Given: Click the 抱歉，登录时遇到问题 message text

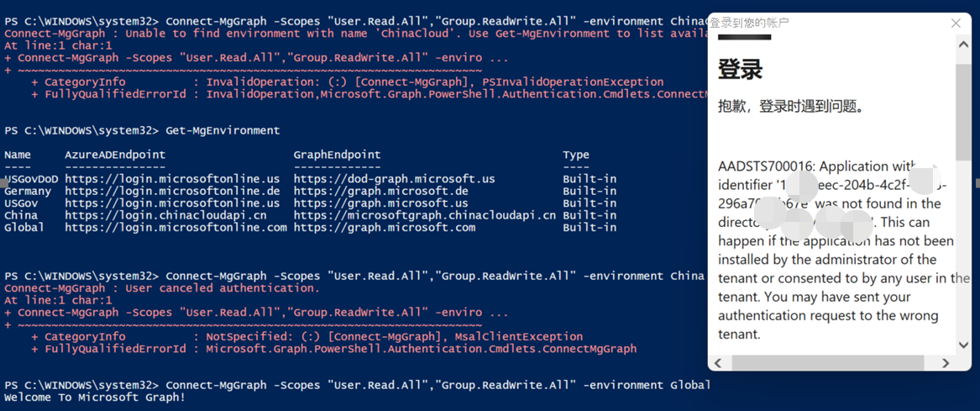Looking at the screenshot, I should [791, 107].
